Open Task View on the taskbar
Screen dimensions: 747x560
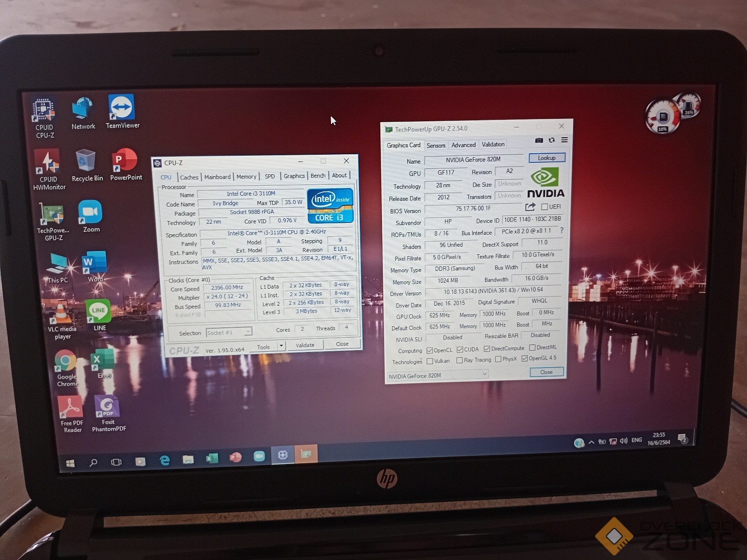pos(116,462)
